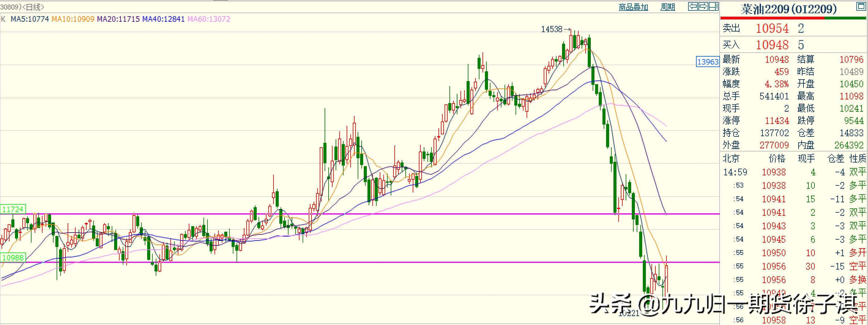Click the 价格 price column header
This screenshot has width=868, height=325.
777,159
